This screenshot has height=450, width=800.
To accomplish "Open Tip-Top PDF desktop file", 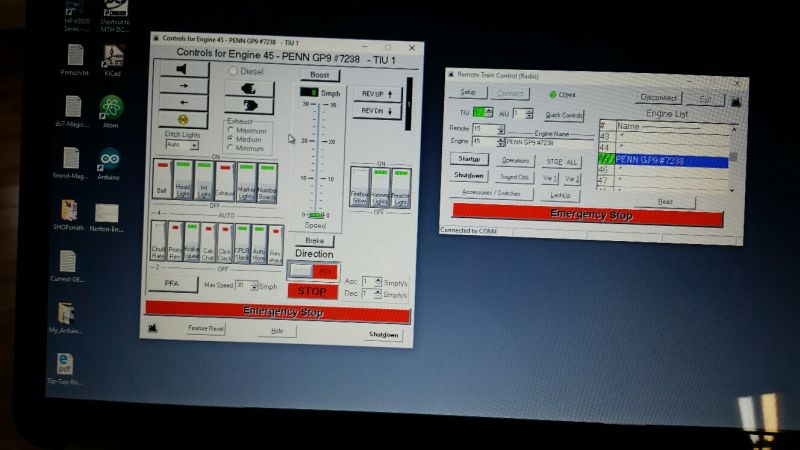I will click(64, 368).
